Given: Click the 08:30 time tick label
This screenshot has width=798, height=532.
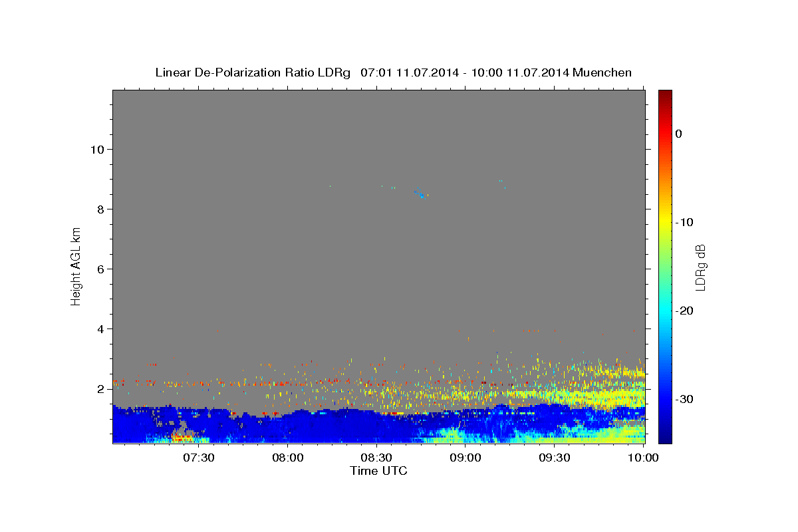Looking at the screenshot, I should point(377,458).
